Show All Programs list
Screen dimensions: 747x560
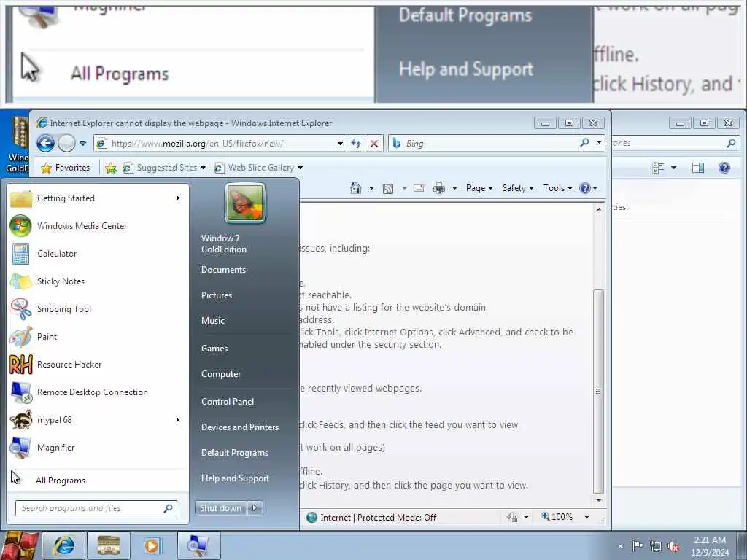98,480
